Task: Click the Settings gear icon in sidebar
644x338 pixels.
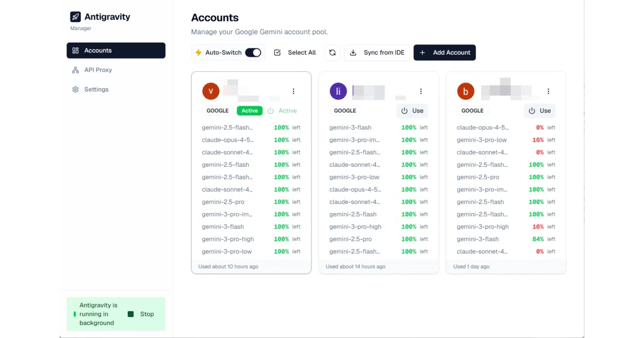Action: 75,90
